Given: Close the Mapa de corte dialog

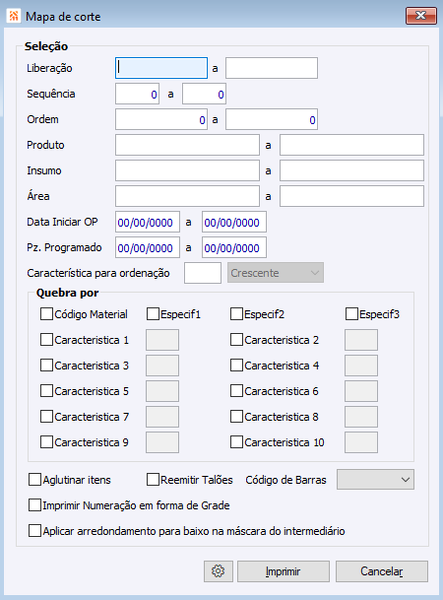Looking at the screenshot, I should (421, 16).
